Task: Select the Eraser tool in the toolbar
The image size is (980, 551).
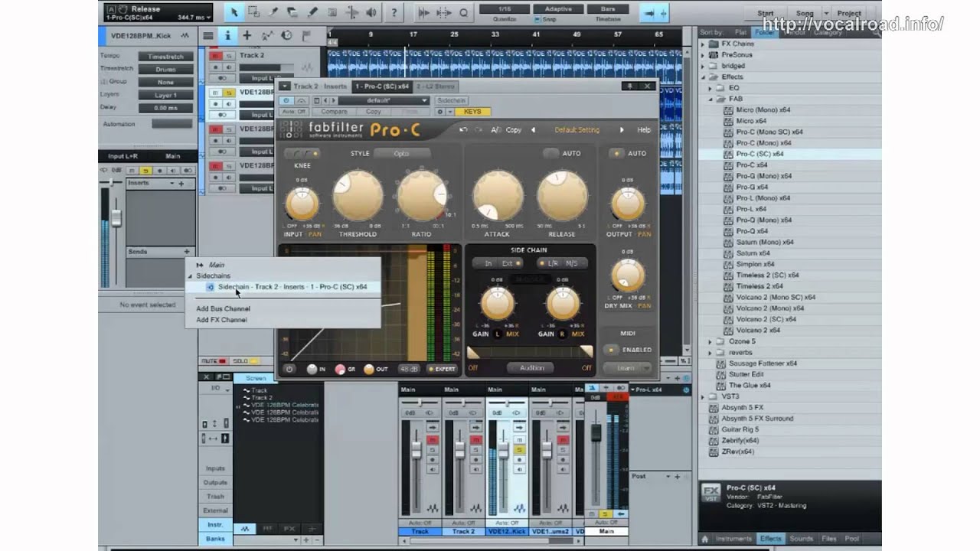Action: click(x=292, y=12)
